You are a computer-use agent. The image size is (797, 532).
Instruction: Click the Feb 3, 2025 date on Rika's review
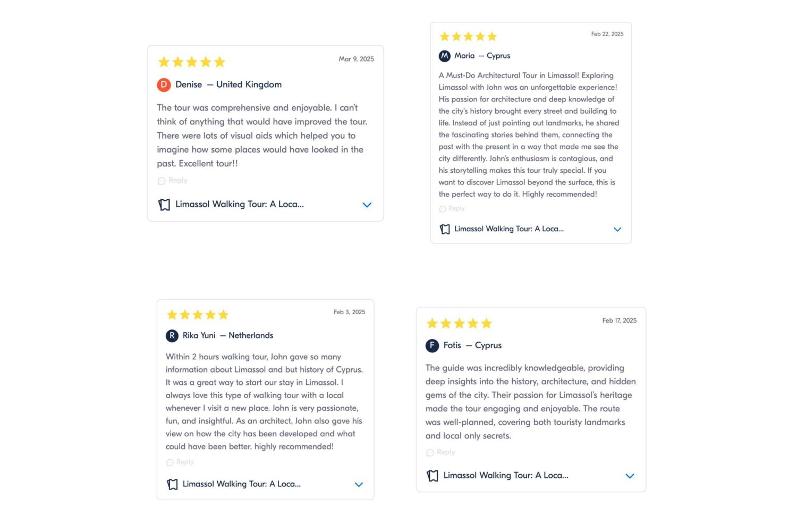(x=349, y=312)
